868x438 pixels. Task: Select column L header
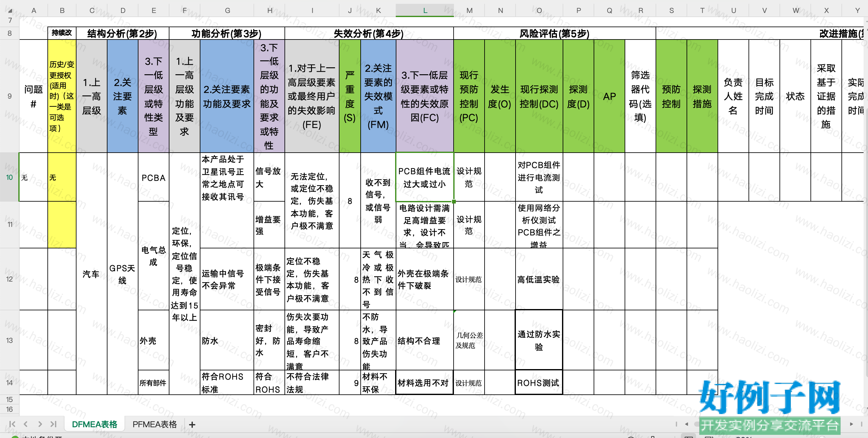pos(425,10)
